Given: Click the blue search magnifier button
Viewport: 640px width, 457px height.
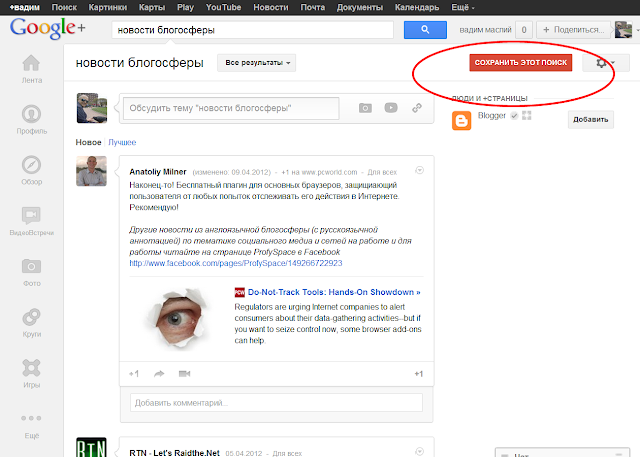Looking at the screenshot, I should (425, 30).
